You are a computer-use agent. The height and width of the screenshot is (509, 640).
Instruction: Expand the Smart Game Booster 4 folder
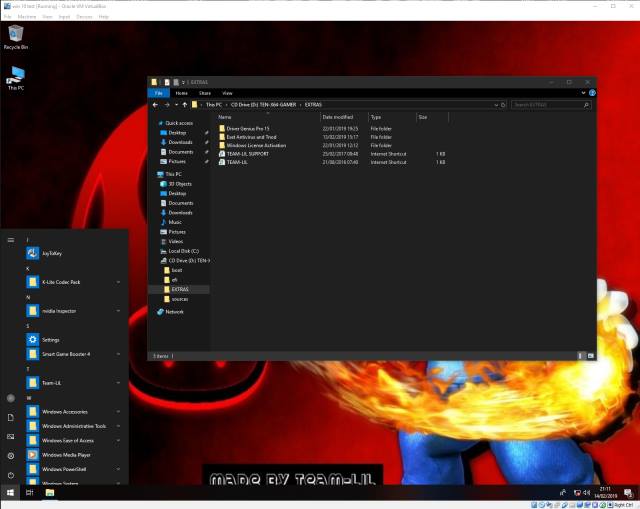pyautogui.click(x=73, y=354)
